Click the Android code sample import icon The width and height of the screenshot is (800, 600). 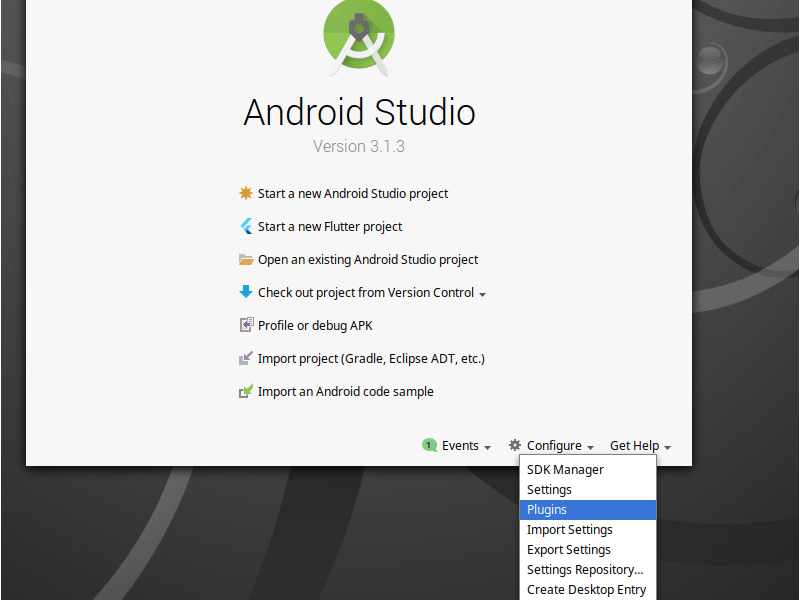(x=246, y=391)
